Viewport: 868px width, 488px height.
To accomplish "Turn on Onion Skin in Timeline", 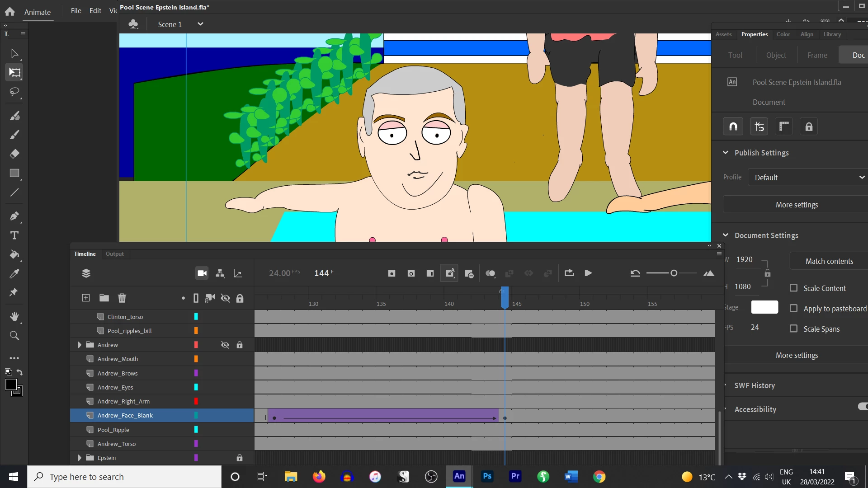I will (490, 273).
